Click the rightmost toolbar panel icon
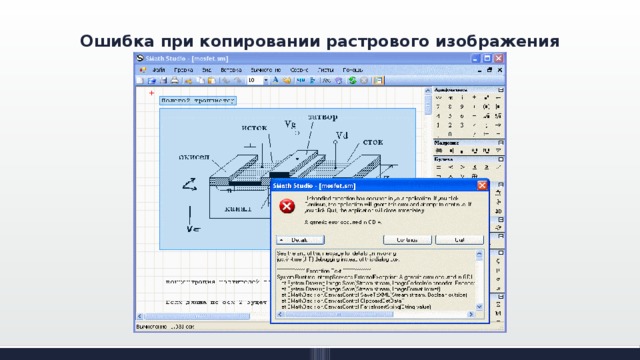 click(378, 81)
